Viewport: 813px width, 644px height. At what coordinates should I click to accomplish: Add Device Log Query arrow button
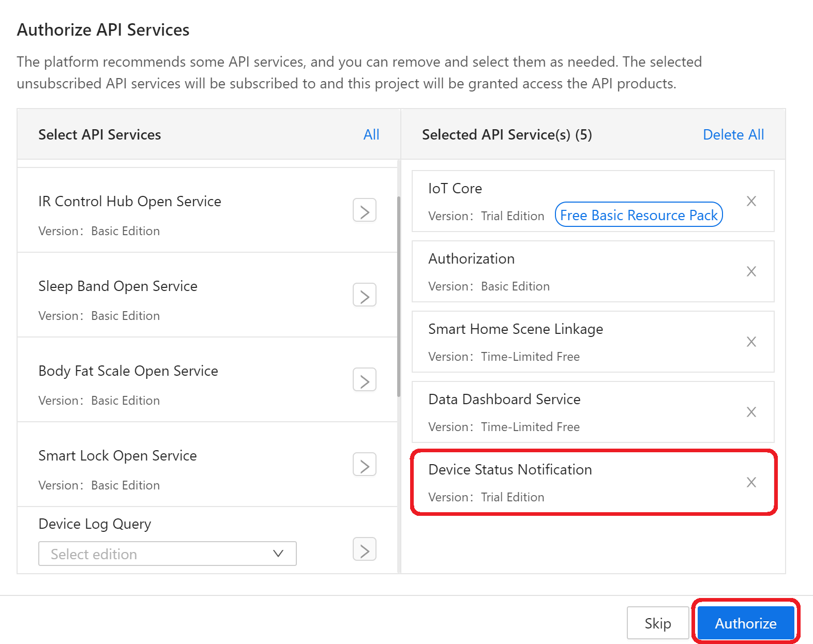tap(365, 549)
